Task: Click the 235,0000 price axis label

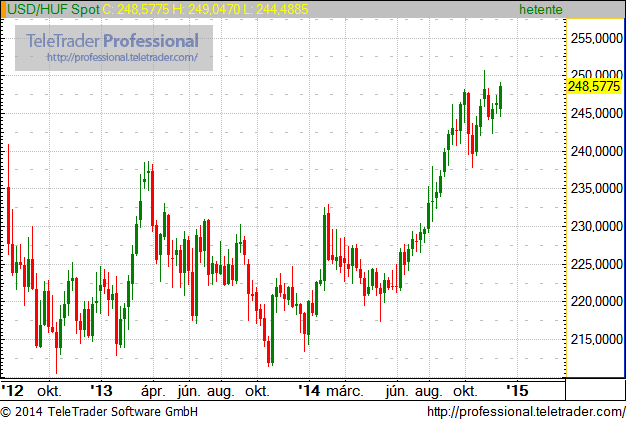Action: [x=596, y=188]
